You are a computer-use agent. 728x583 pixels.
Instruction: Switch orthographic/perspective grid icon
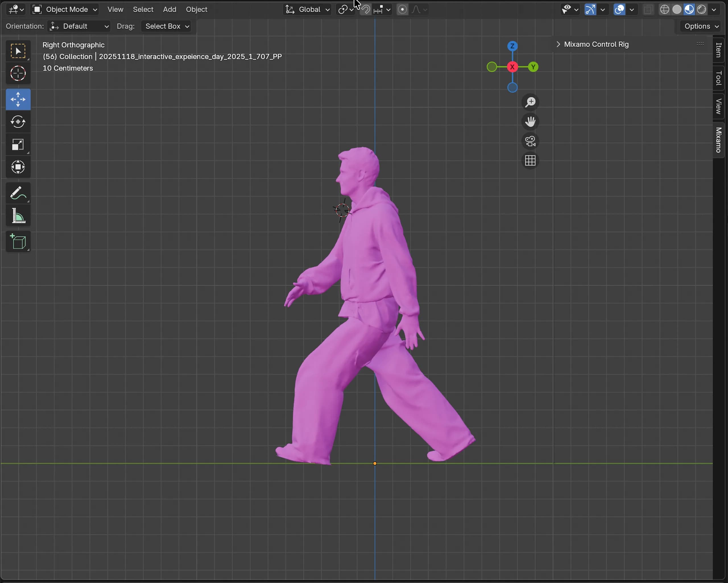tap(530, 161)
